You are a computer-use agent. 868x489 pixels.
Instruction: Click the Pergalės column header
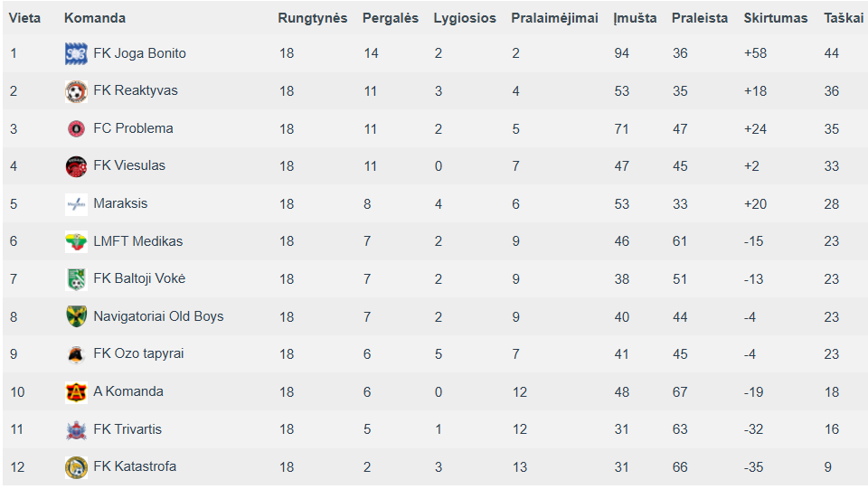391,18
